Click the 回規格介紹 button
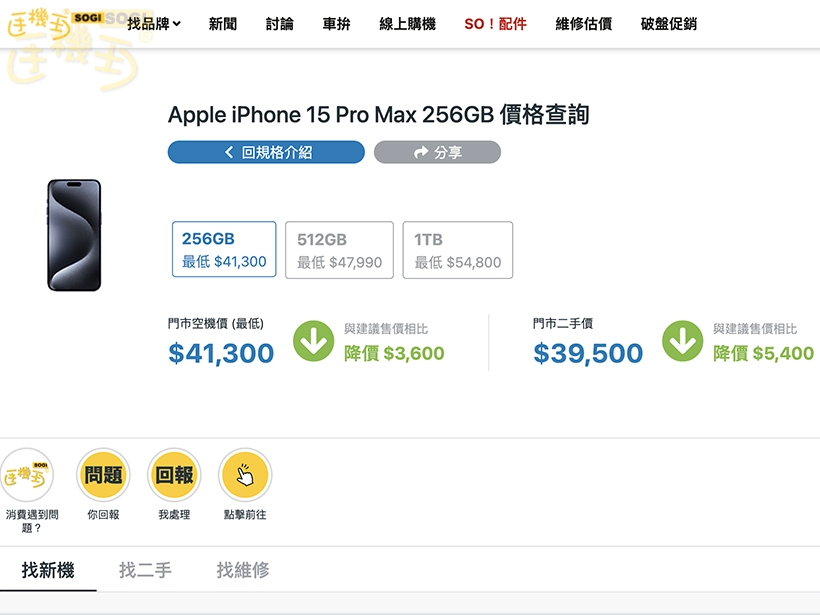 click(x=266, y=152)
